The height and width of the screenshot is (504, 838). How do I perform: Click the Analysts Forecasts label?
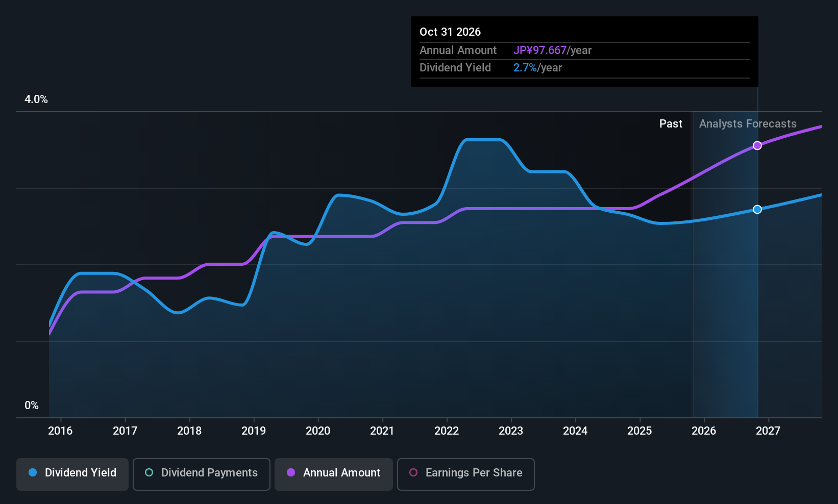[x=748, y=124]
